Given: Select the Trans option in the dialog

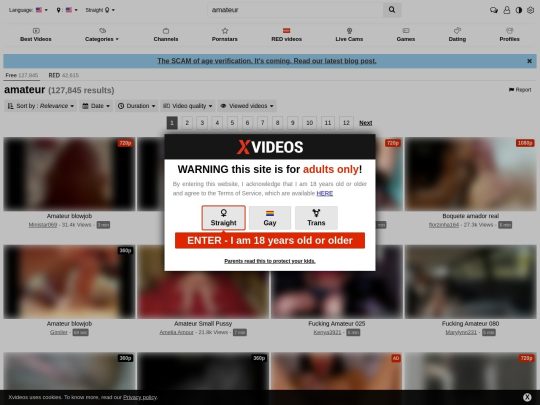Looking at the screenshot, I should pyautogui.click(x=316, y=218).
